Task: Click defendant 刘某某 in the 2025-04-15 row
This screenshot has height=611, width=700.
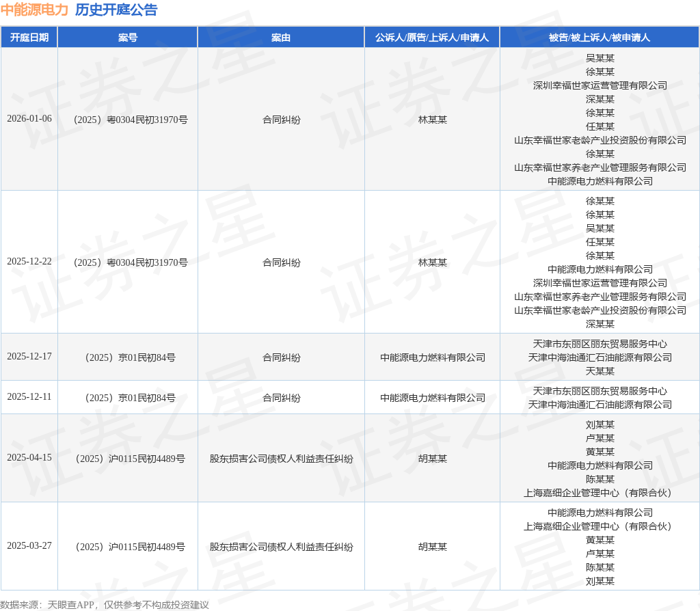Action: [600, 424]
